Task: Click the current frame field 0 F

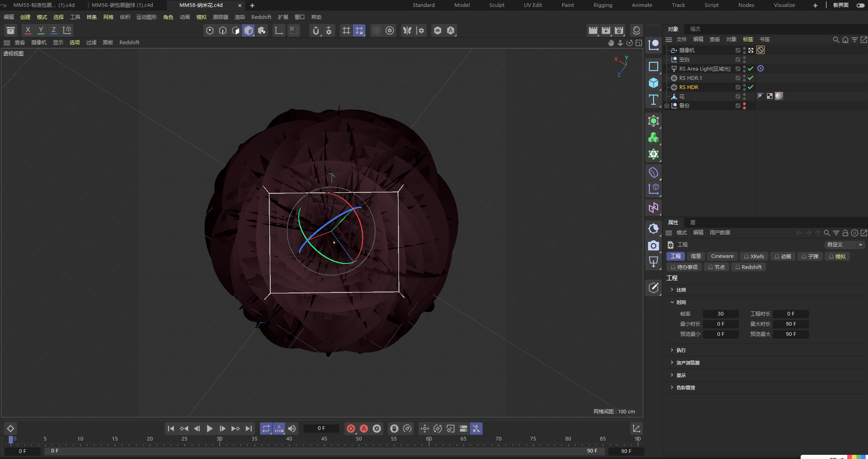Action: [x=321, y=429]
